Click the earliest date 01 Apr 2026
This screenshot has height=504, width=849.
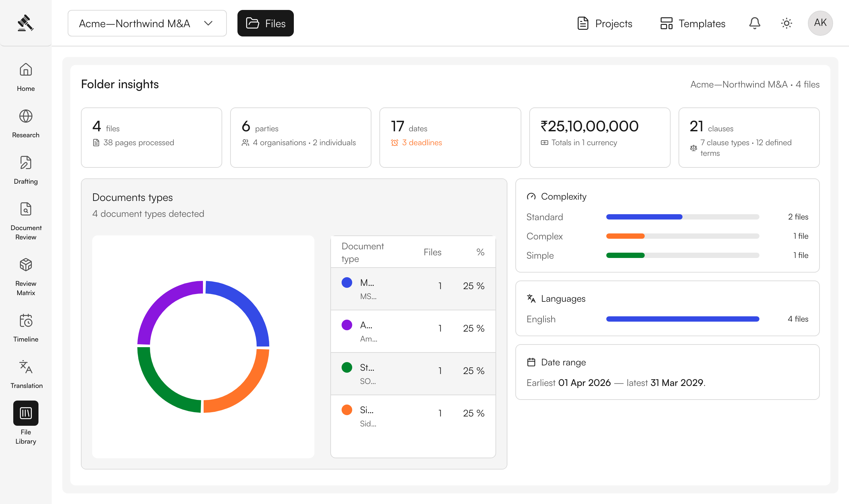click(x=584, y=383)
